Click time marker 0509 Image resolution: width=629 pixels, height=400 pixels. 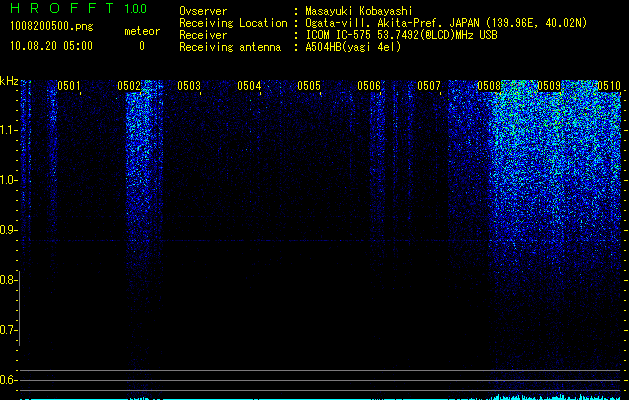click(x=549, y=85)
